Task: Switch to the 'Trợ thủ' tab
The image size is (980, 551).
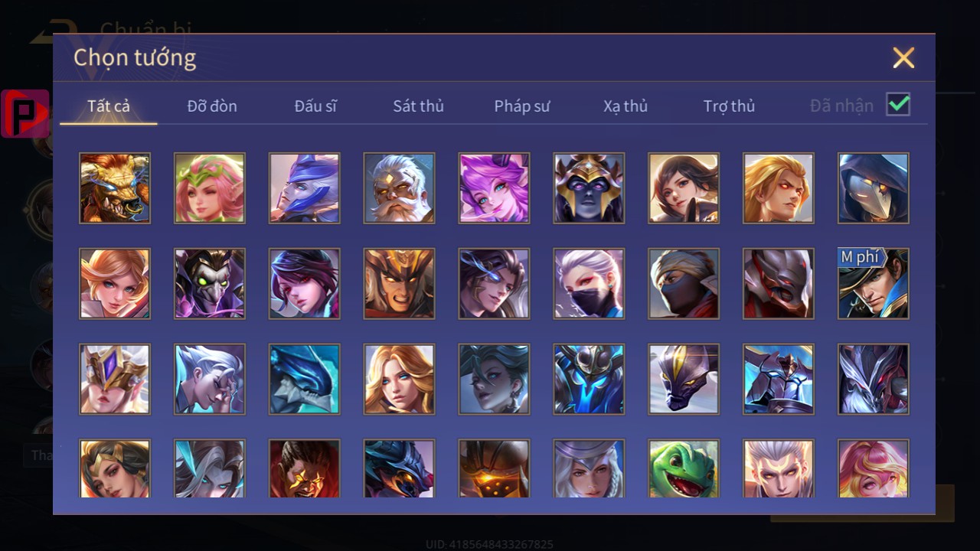Action: [x=729, y=106]
